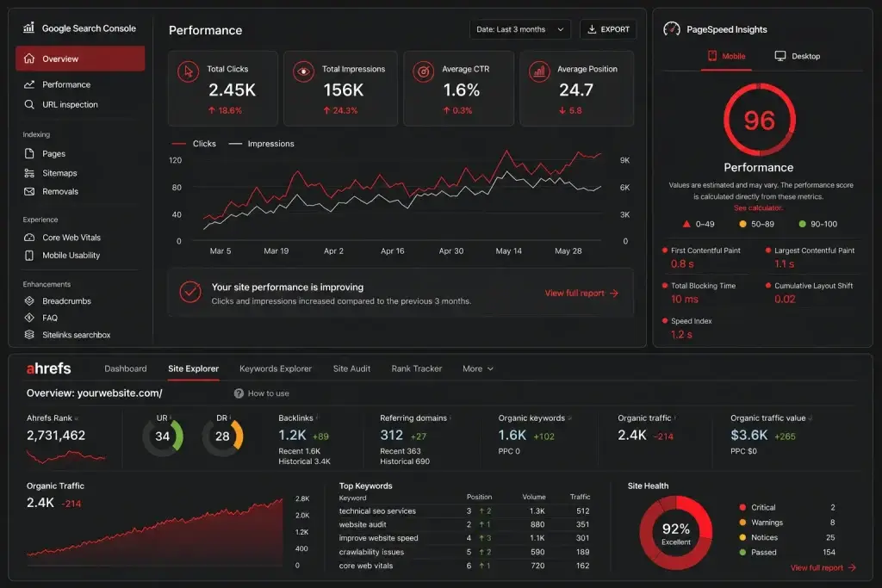Click the 'technical seo services' keyword row
The width and height of the screenshot is (882, 588).
point(464,511)
